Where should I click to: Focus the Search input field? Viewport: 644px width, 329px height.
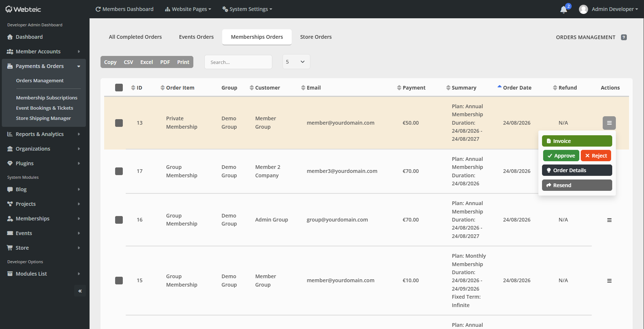[238, 62]
